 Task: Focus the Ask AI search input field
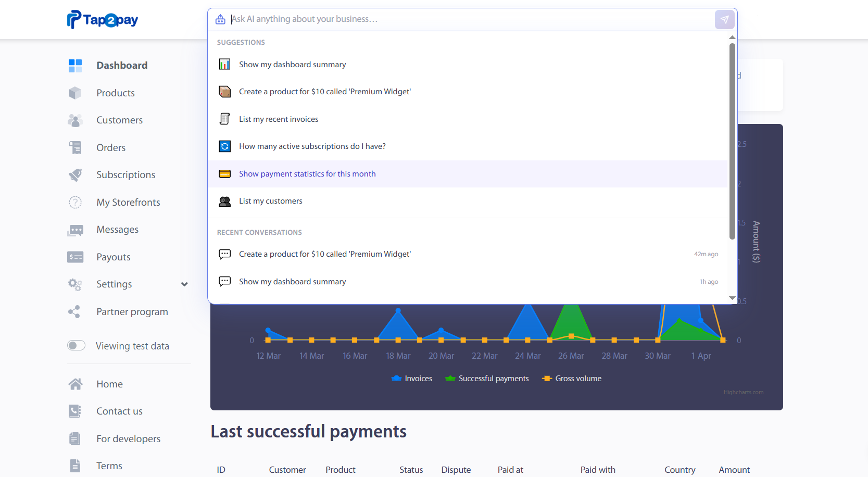[x=469, y=19]
